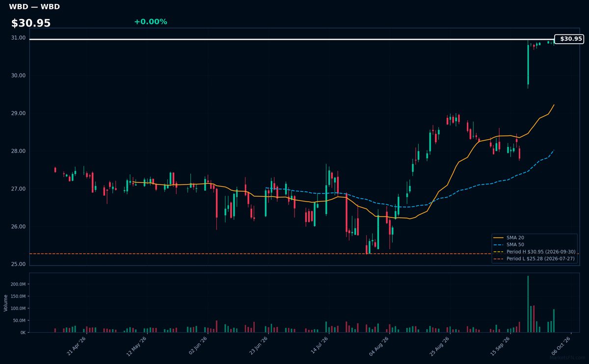Click the 0K volume axis label
589x364 pixels.
(x=23, y=333)
